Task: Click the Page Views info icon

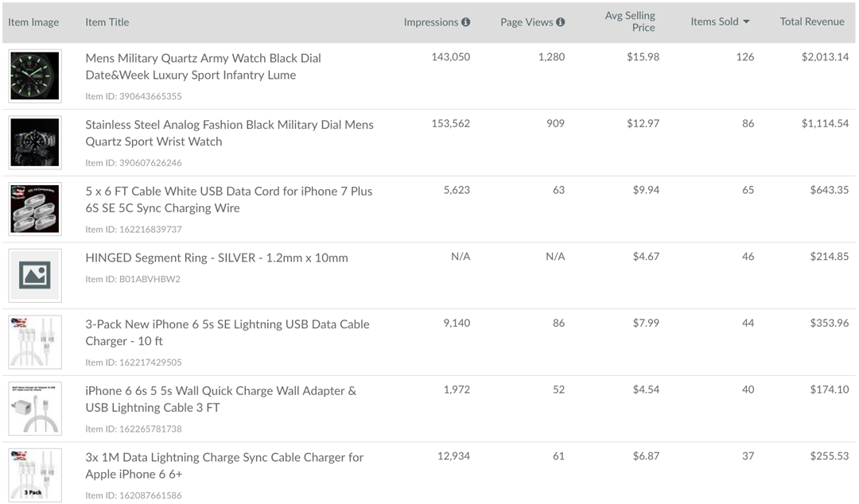Action: coord(561,22)
